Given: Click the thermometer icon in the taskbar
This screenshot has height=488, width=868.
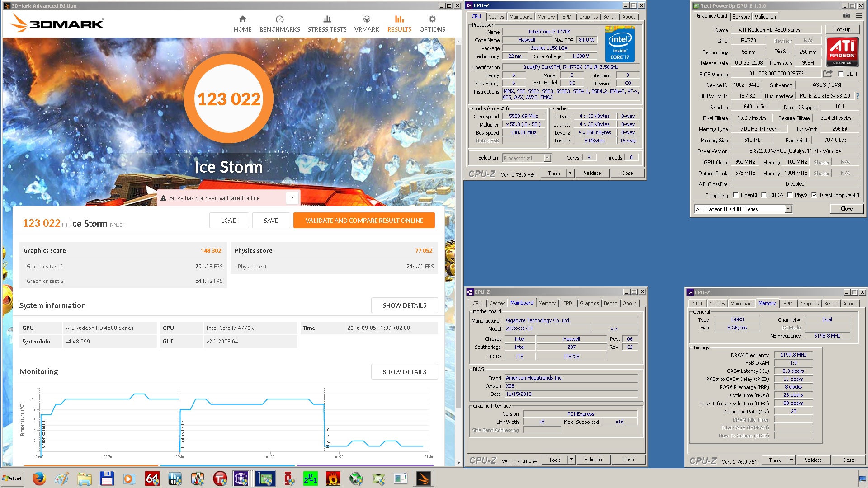Looking at the screenshot, I should click(198, 479).
